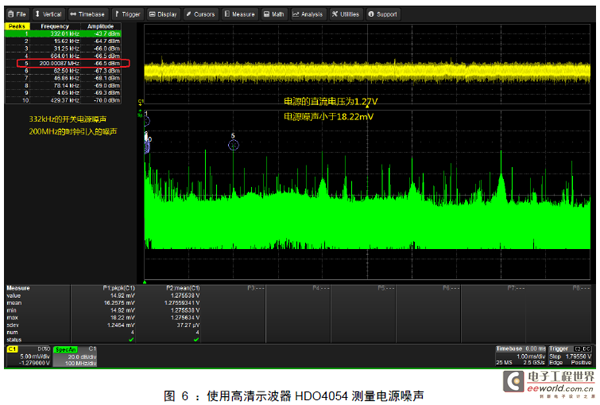Open the Timebase descriptor box settings
Viewport: 600px width, 405px height.
[520, 353]
